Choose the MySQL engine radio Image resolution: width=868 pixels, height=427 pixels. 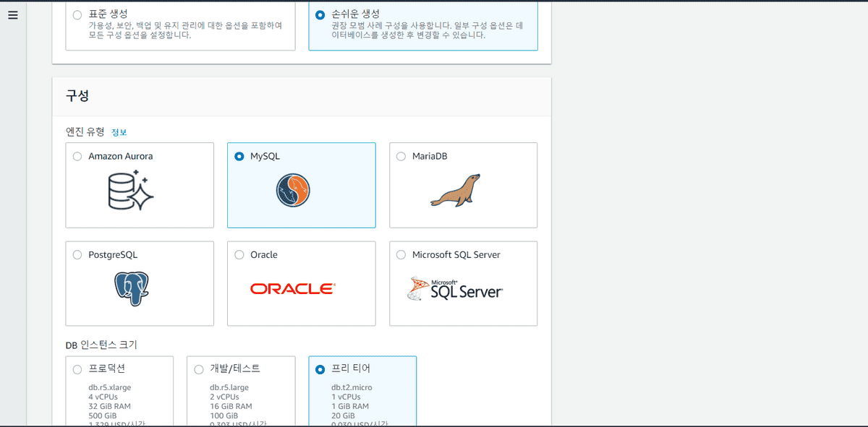click(x=239, y=156)
